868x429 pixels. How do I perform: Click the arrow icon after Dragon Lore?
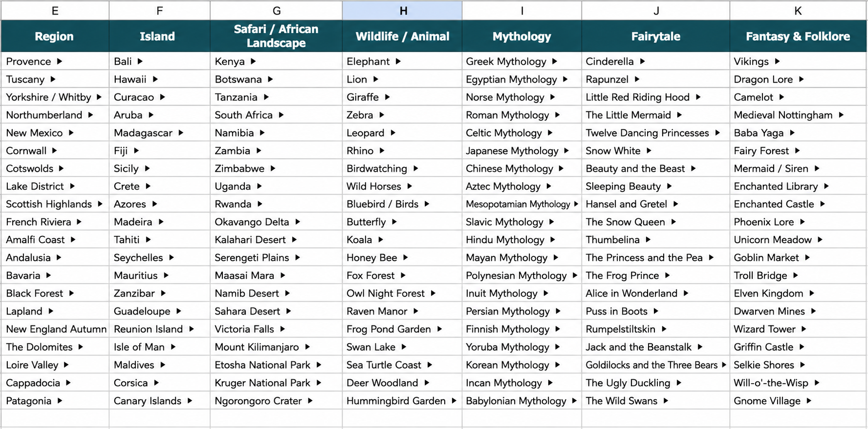[801, 79]
